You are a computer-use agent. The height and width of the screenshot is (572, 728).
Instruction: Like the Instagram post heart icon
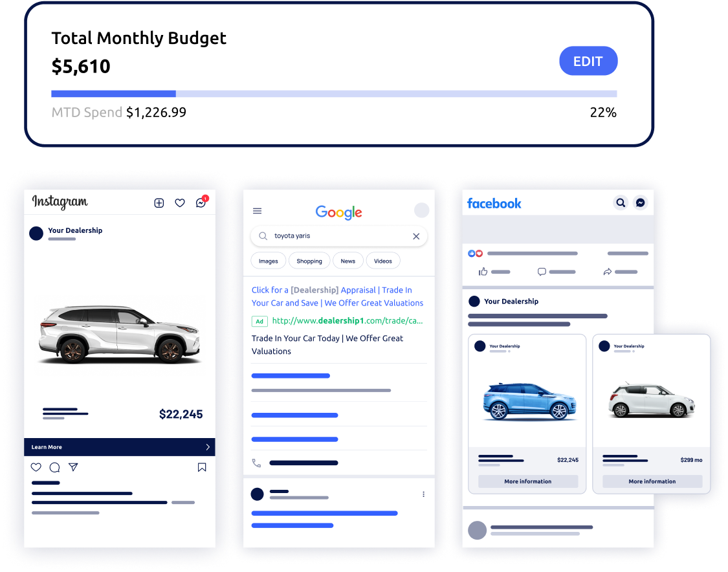click(36, 467)
